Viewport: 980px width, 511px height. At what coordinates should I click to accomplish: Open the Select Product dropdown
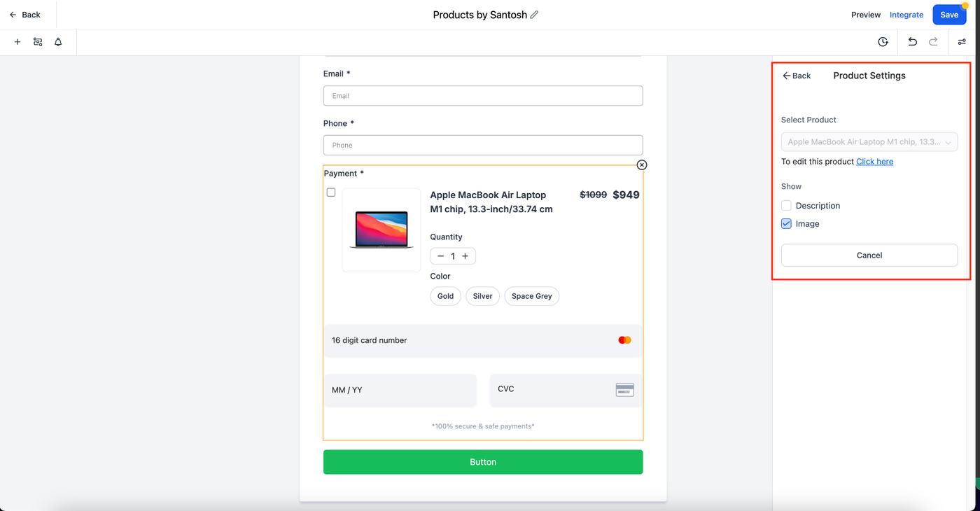(x=869, y=142)
